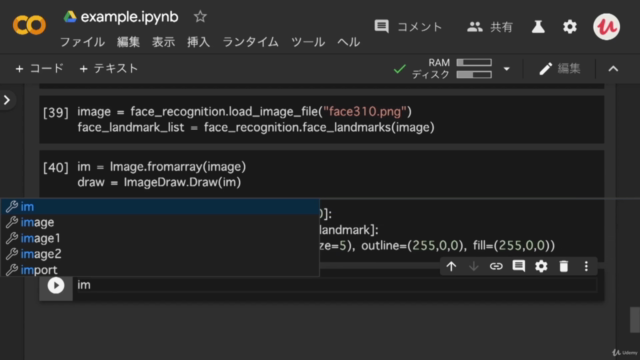Collapse the header with the chevron up
This screenshot has width=640, height=360.
[613, 69]
